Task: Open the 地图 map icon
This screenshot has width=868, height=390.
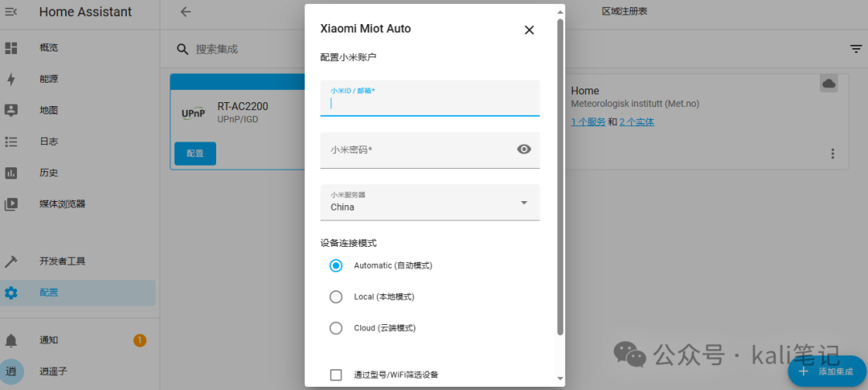Action: (11, 110)
